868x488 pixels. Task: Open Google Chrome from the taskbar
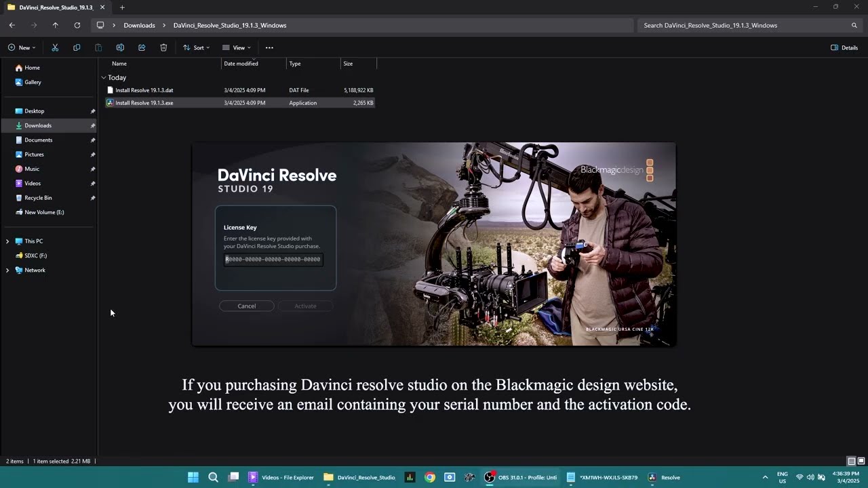pos(430,477)
